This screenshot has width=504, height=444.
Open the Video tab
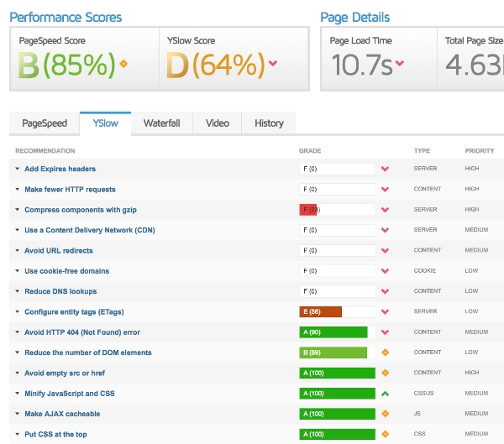tap(218, 123)
